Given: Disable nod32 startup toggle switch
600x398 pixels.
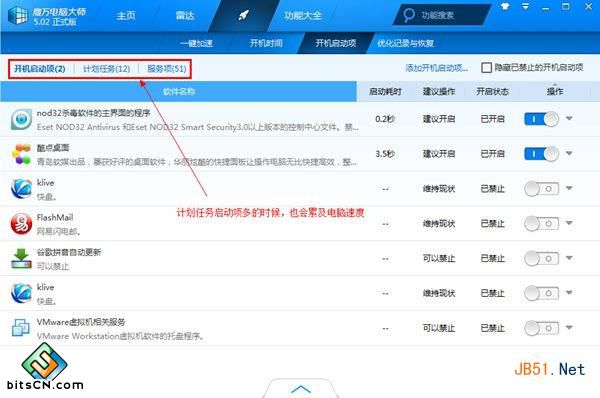Looking at the screenshot, I should click(541, 119).
